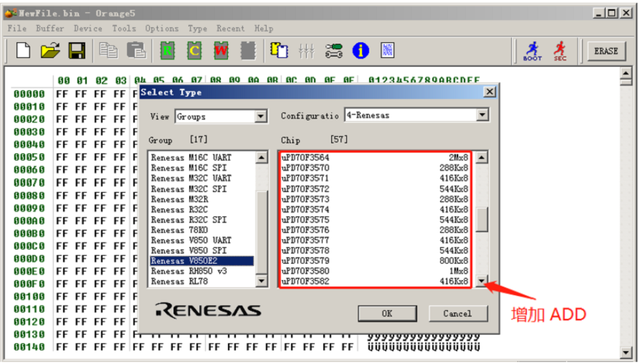638x364 pixels.
Task: Select chip uPD70F3575
Action: (x=375, y=220)
